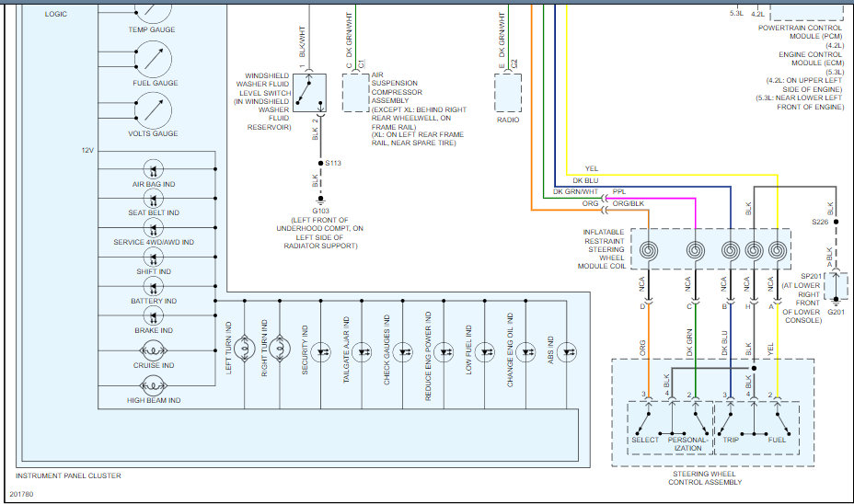Select the Right Turn indicator lamp symbol
The image size is (854, 504).
point(280,349)
